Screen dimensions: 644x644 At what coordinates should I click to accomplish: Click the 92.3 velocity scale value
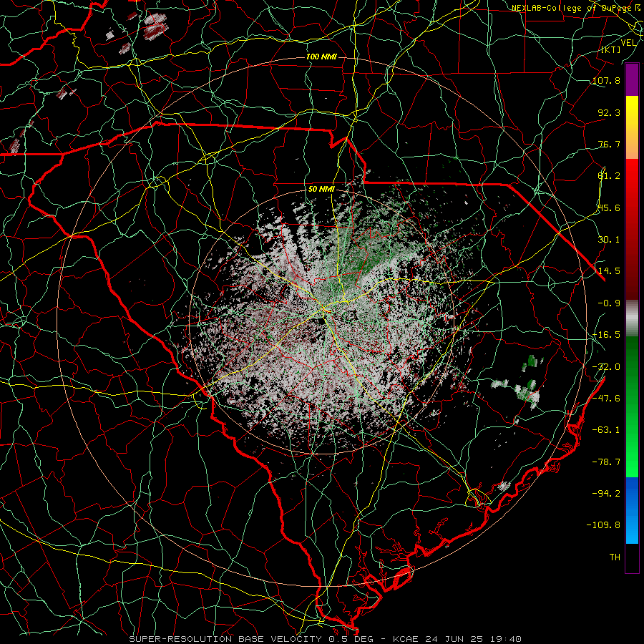[609, 112]
